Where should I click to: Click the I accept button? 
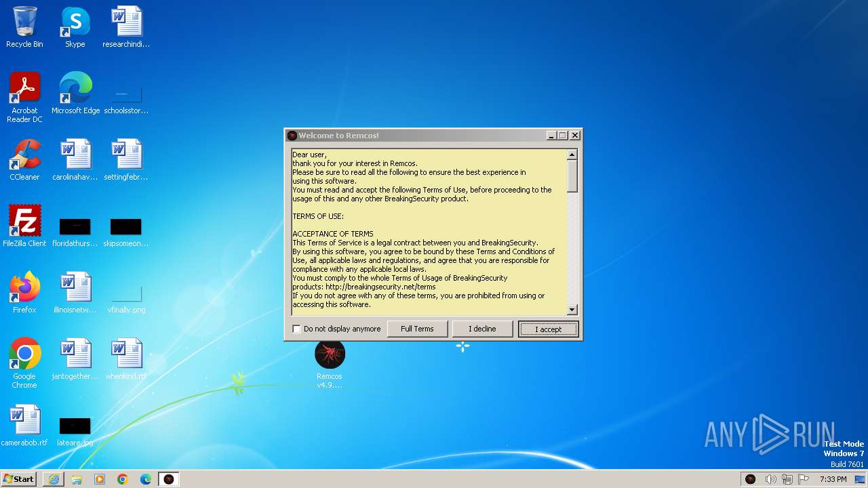pos(549,329)
